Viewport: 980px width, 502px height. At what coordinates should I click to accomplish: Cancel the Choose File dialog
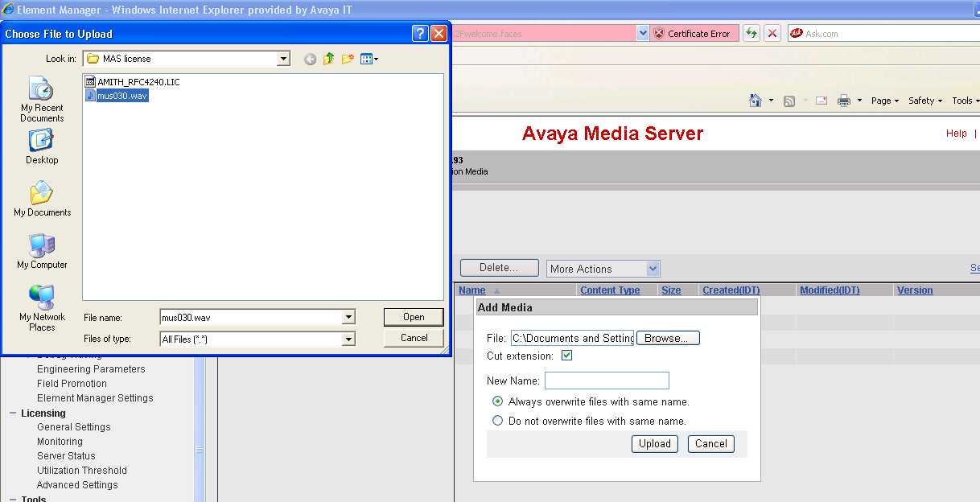coord(414,338)
